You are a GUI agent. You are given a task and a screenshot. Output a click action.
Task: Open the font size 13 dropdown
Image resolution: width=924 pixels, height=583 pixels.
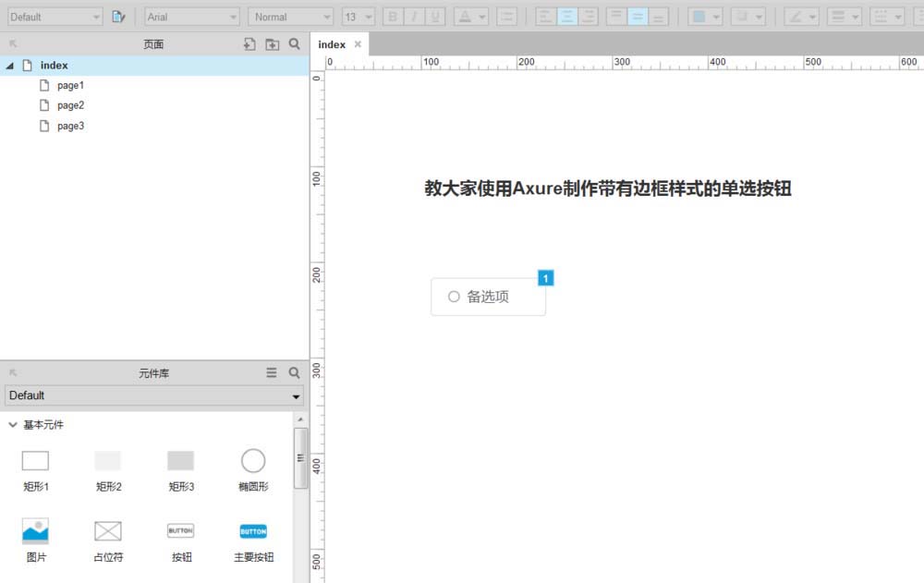click(x=359, y=18)
